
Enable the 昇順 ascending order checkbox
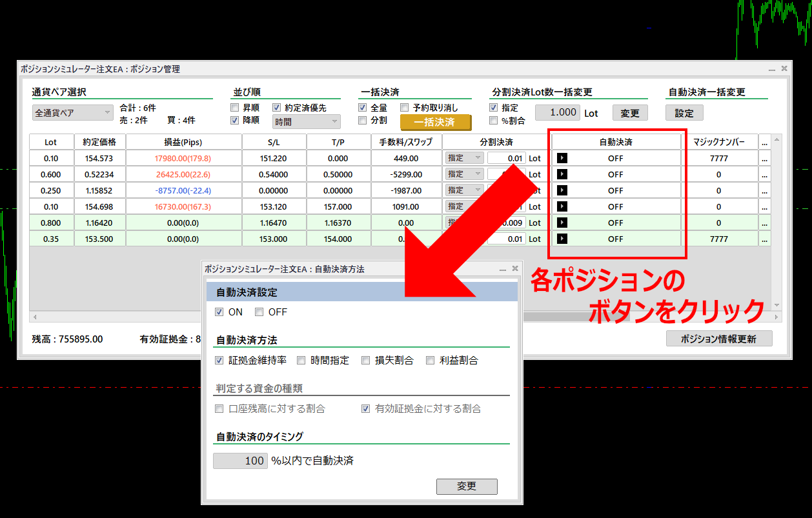click(x=236, y=108)
